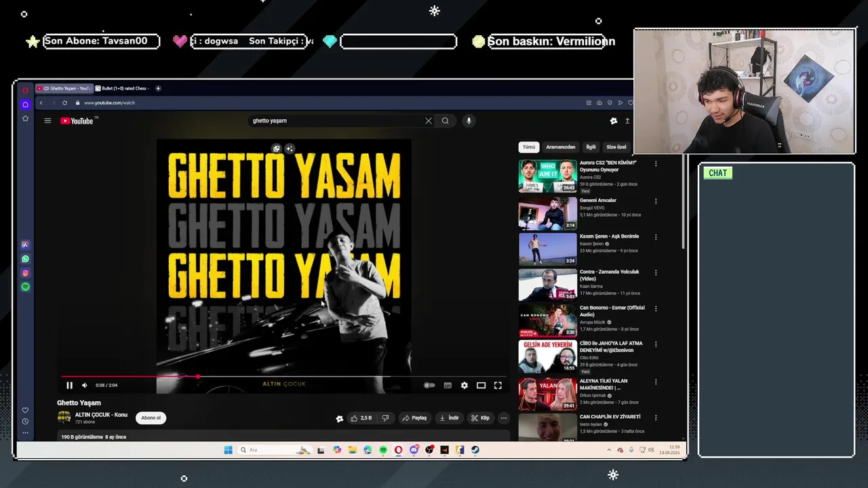Open File Explorer from the Windows taskbar

point(353,450)
